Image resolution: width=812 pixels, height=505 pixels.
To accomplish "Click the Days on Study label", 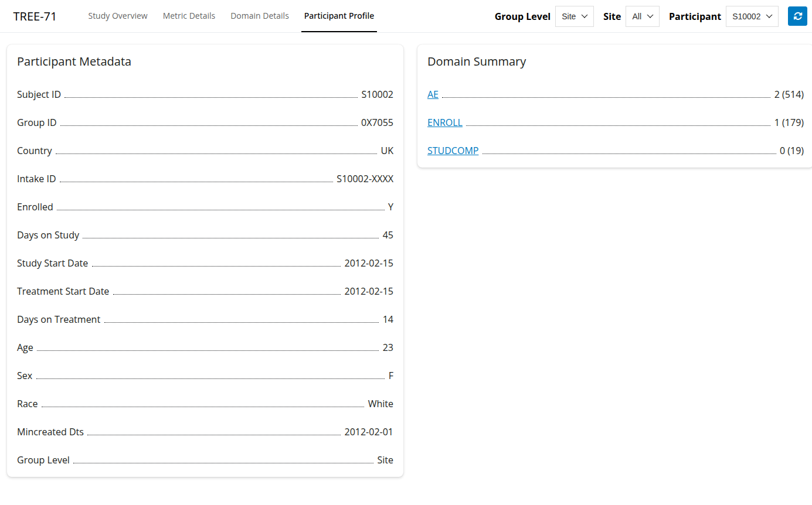I will 48,235.
